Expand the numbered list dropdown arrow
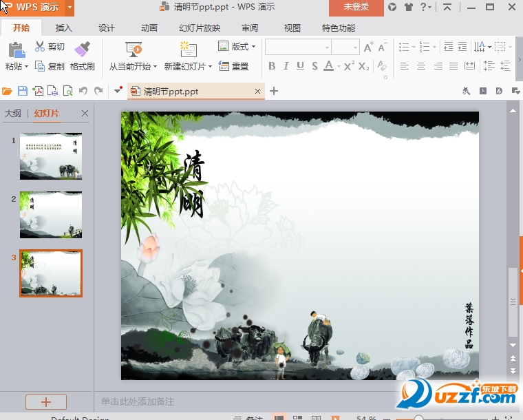This screenshot has width=523, height=420. pos(434,47)
